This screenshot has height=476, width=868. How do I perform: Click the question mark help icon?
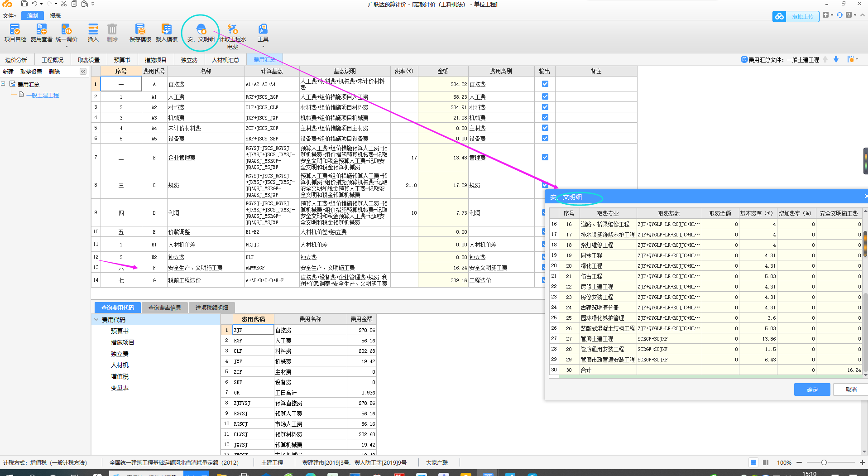coord(849,15)
